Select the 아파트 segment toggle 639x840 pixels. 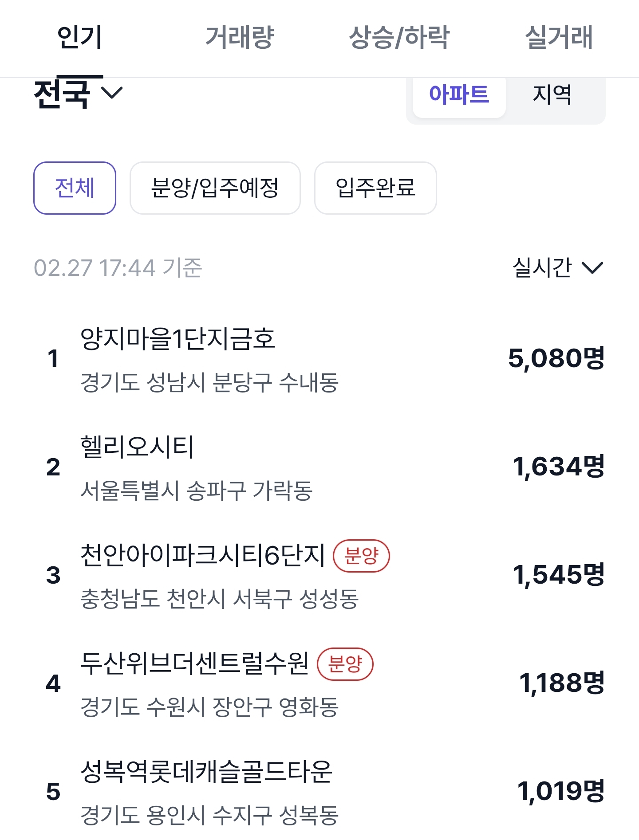click(x=459, y=95)
